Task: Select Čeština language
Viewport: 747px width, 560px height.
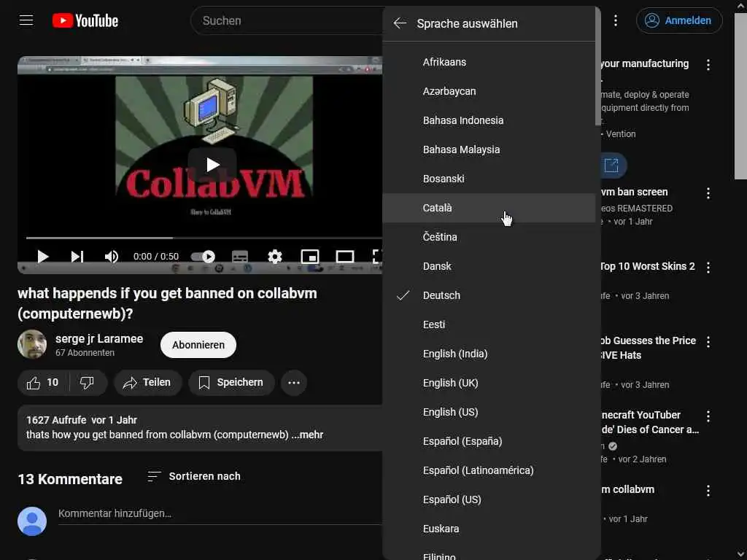Action: click(489, 237)
